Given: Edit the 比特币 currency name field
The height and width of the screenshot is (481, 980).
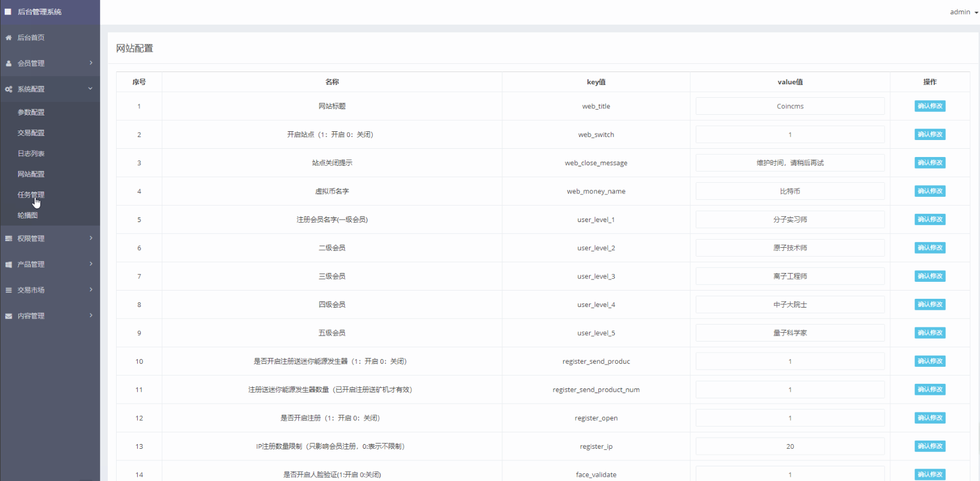Looking at the screenshot, I should coord(790,191).
